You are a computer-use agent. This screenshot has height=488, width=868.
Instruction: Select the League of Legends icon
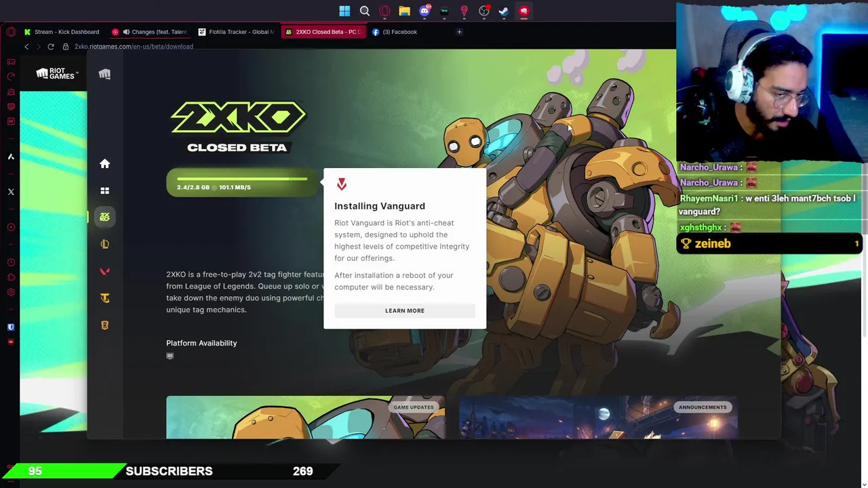coord(104,244)
